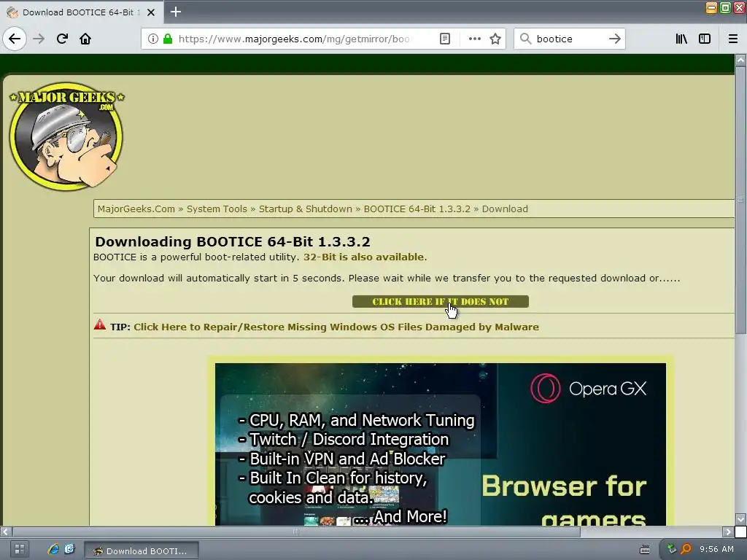Open the hamburger application menu
This screenshot has height=560, width=747.
click(x=733, y=39)
